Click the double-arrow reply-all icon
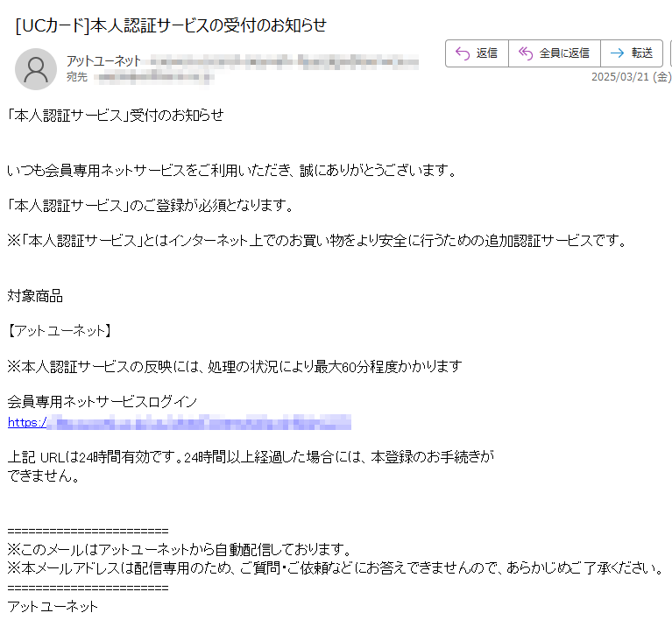Viewport: 672px width, 620px height. click(526, 53)
